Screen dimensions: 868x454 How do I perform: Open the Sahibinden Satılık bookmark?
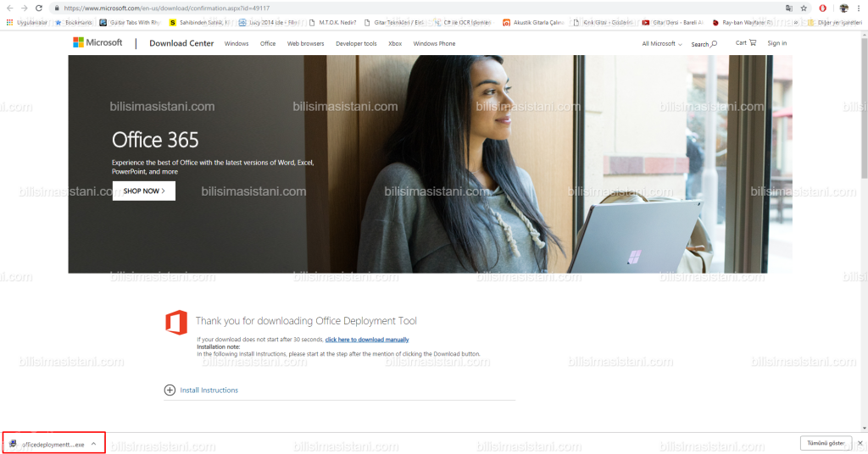[199, 23]
